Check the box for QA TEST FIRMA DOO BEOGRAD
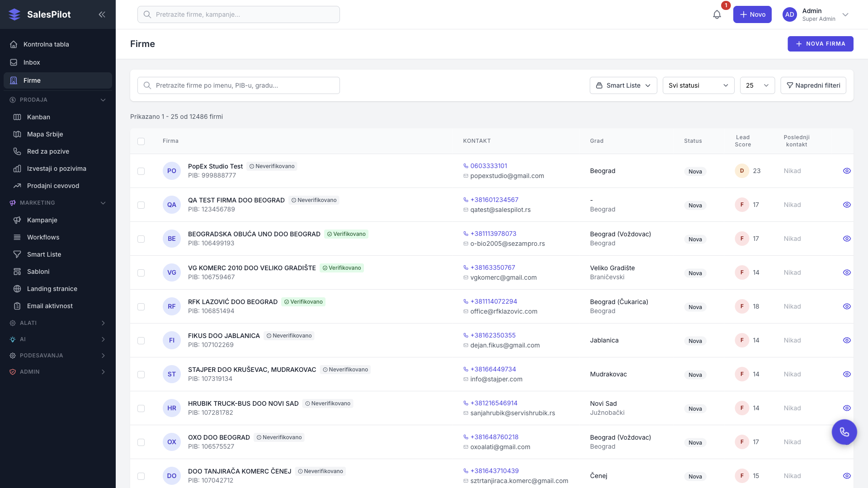The width and height of the screenshot is (868, 488). [141, 205]
